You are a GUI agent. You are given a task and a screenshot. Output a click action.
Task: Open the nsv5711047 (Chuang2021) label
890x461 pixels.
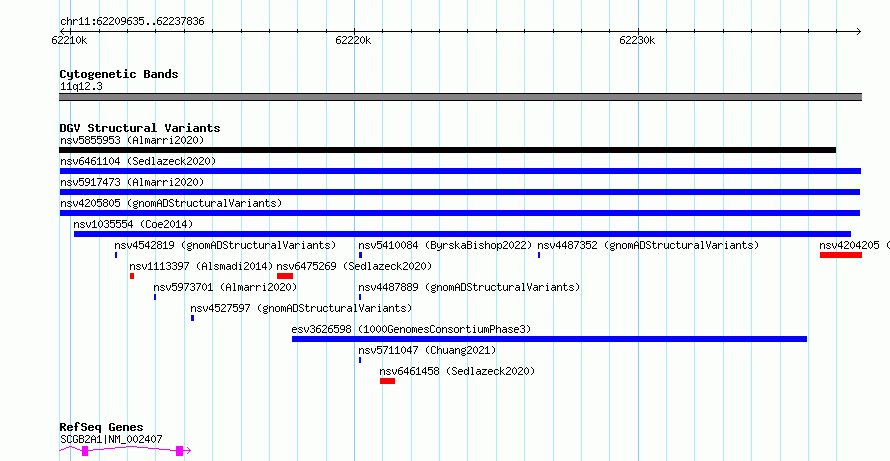pyautogui.click(x=427, y=350)
